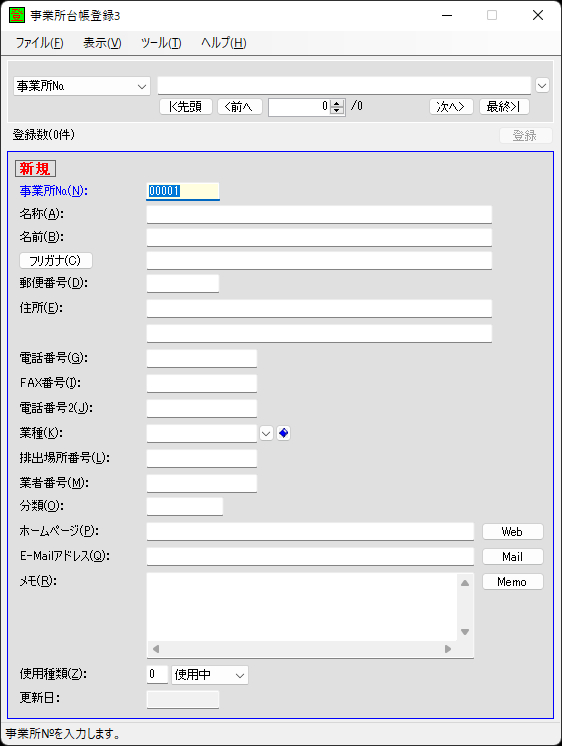
Task: Click the フリガナ(C) button
Action: click(56, 260)
